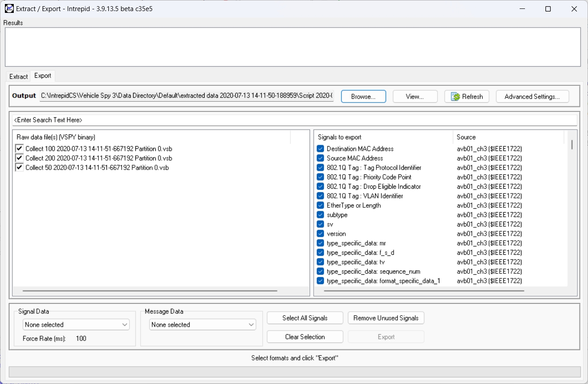Uncheck EtherType or Length signal

(320, 205)
